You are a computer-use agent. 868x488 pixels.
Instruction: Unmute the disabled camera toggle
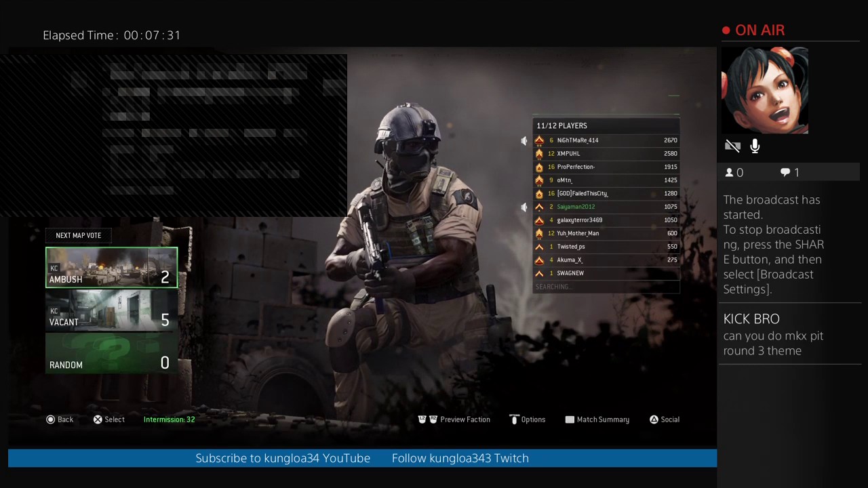click(x=732, y=146)
